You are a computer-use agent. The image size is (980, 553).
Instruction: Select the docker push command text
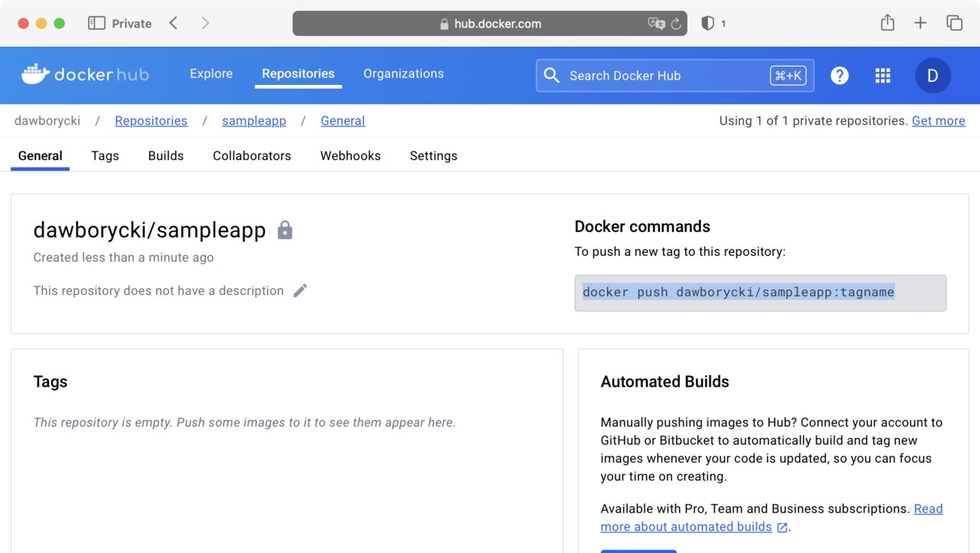738,293
